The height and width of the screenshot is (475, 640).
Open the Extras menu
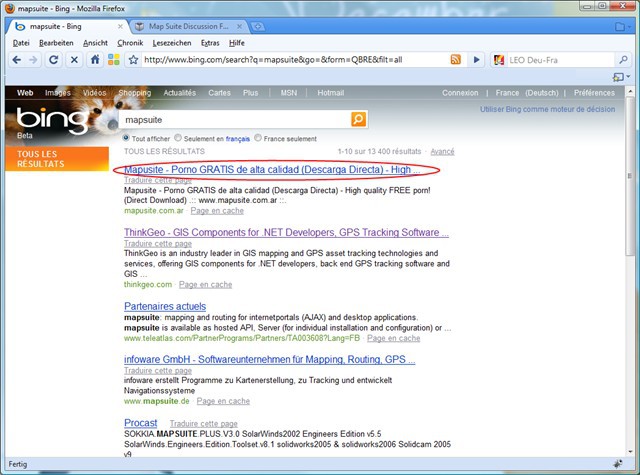click(x=210, y=43)
